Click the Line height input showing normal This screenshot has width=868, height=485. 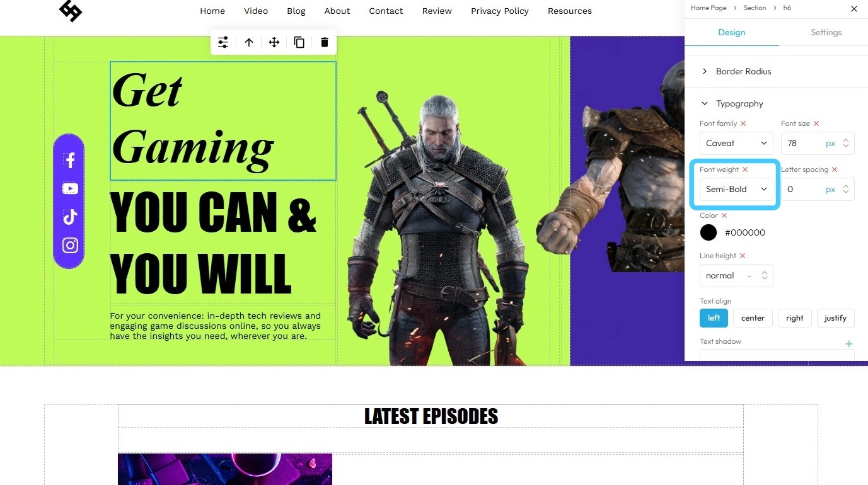(736, 275)
